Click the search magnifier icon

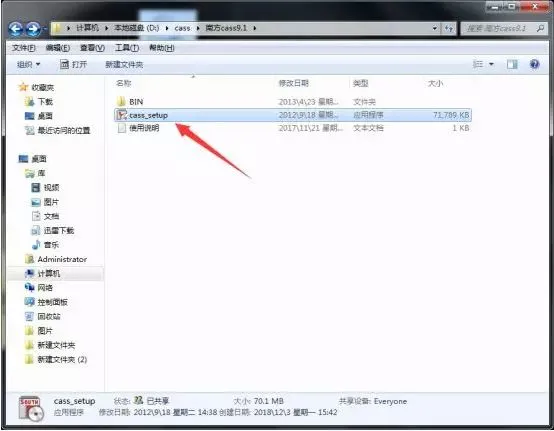coord(540,28)
